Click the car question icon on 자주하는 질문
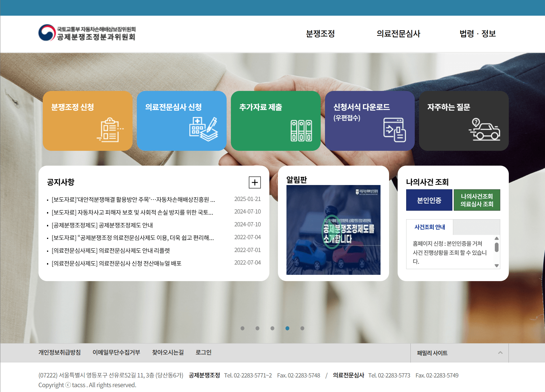The width and height of the screenshot is (545, 392). 484,129
